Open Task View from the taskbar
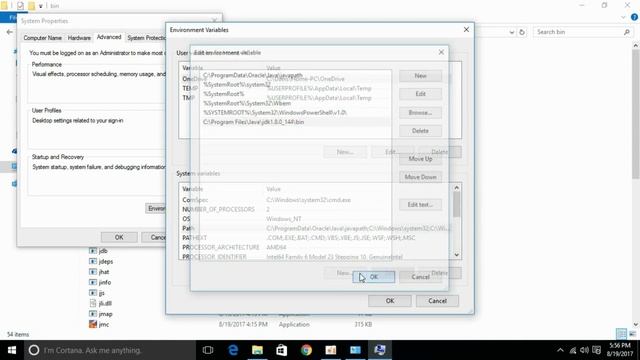 tap(208, 350)
